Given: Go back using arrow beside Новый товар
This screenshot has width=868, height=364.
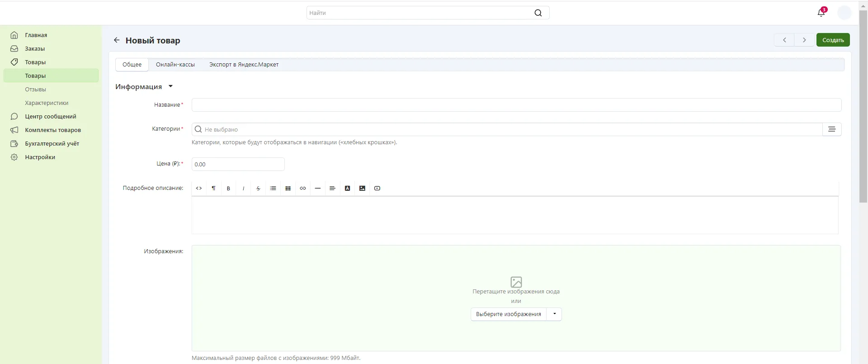Looking at the screenshot, I should [x=117, y=40].
